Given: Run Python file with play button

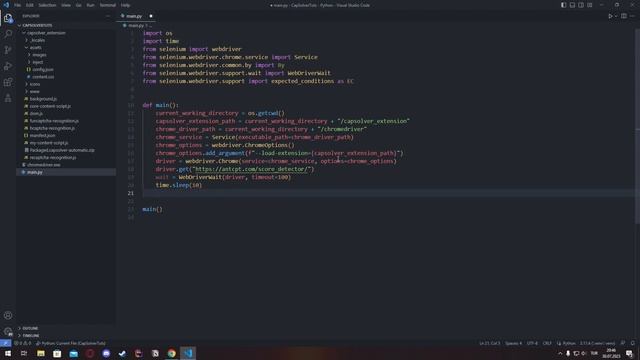Looking at the screenshot, I should point(610,16).
